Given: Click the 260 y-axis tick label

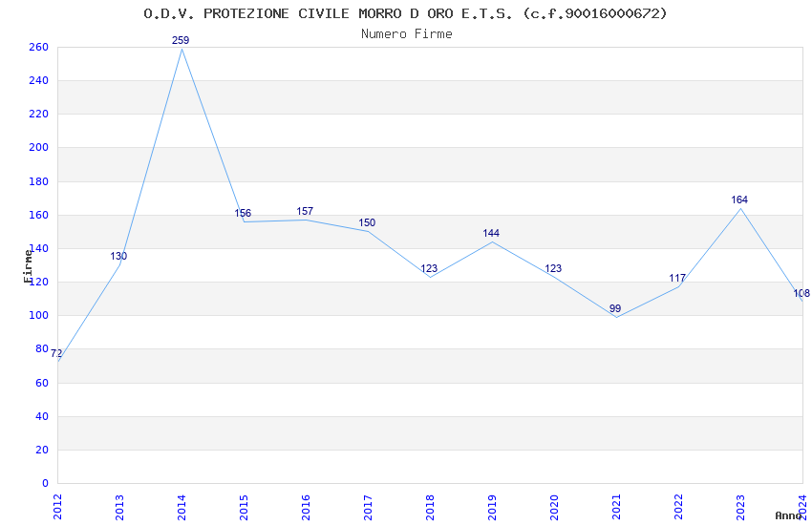Looking at the screenshot, I should (39, 47).
